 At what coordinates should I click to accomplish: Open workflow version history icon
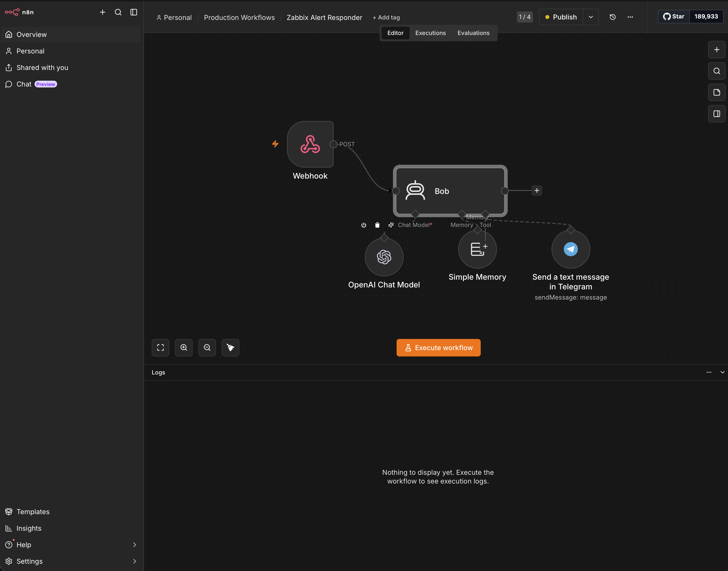click(613, 17)
